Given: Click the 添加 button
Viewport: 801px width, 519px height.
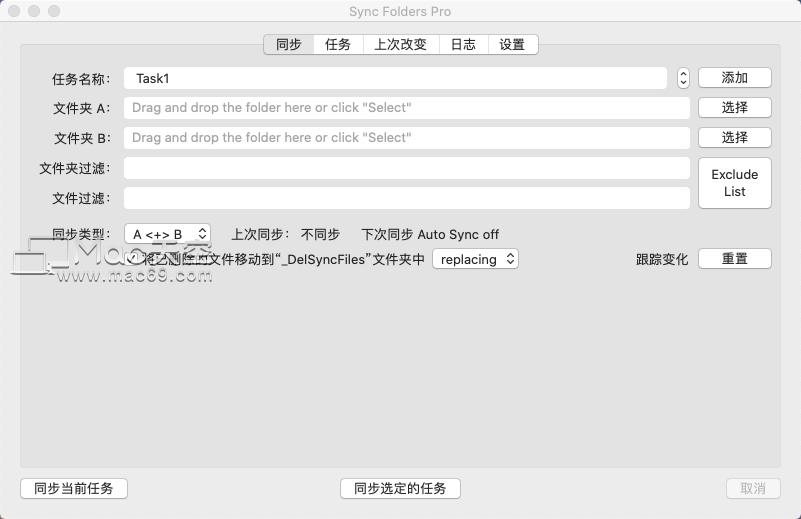Looking at the screenshot, I should point(735,78).
